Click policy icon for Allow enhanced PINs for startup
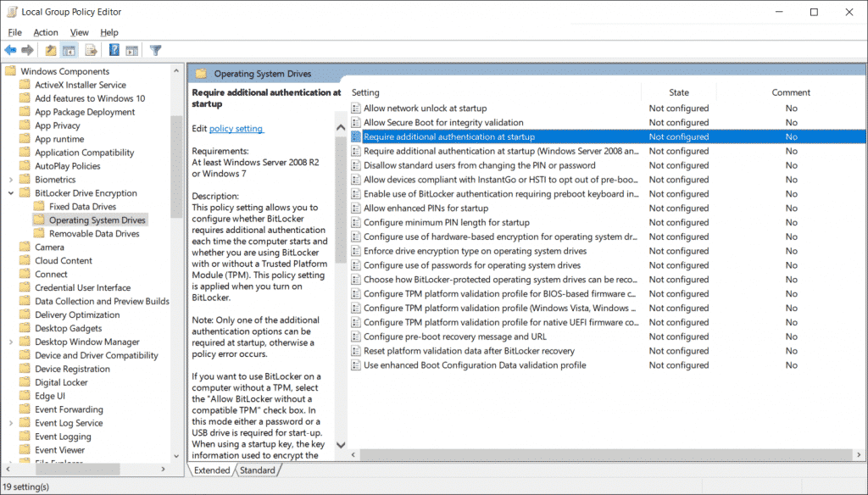This screenshot has height=495, width=868. tap(356, 209)
